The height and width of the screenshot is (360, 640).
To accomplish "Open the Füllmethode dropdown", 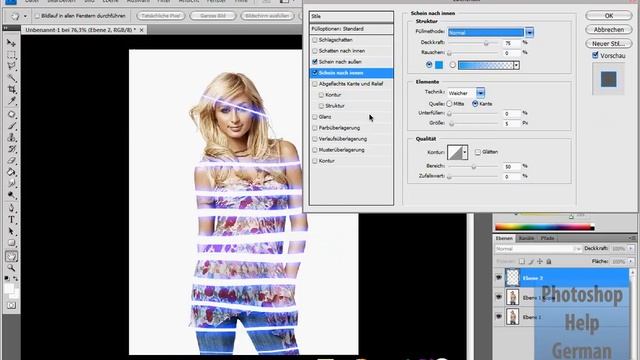I will coord(529,33).
